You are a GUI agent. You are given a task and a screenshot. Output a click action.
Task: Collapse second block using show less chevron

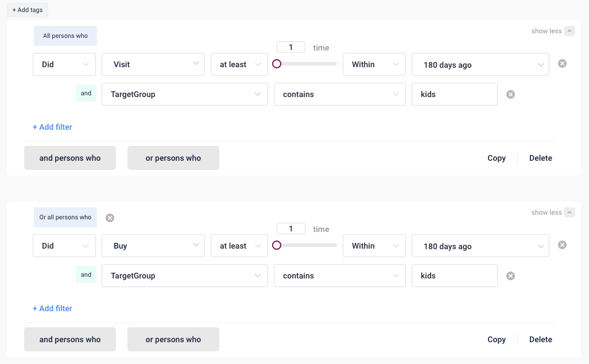tap(569, 212)
